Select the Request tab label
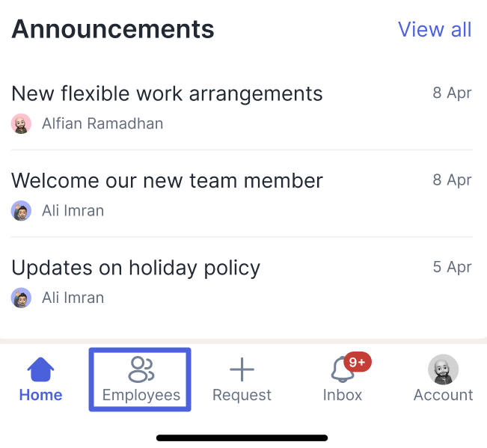 point(242,395)
